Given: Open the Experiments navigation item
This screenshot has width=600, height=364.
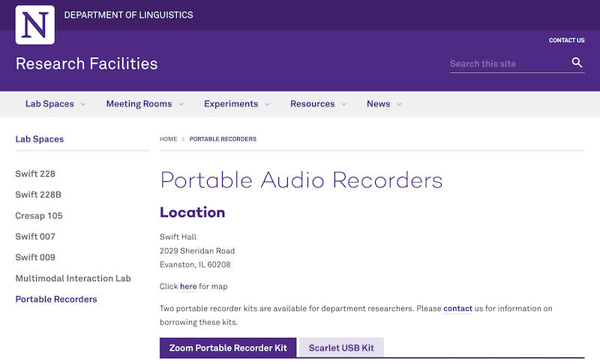Looking at the screenshot, I should coord(231,104).
